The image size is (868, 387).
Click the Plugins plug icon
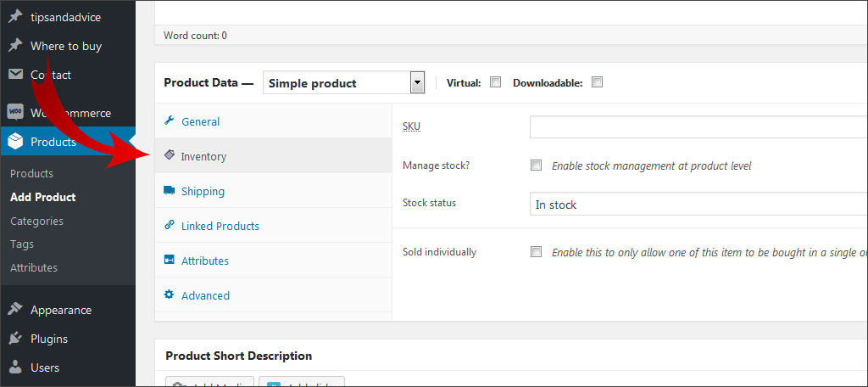[x=15, y=339]
